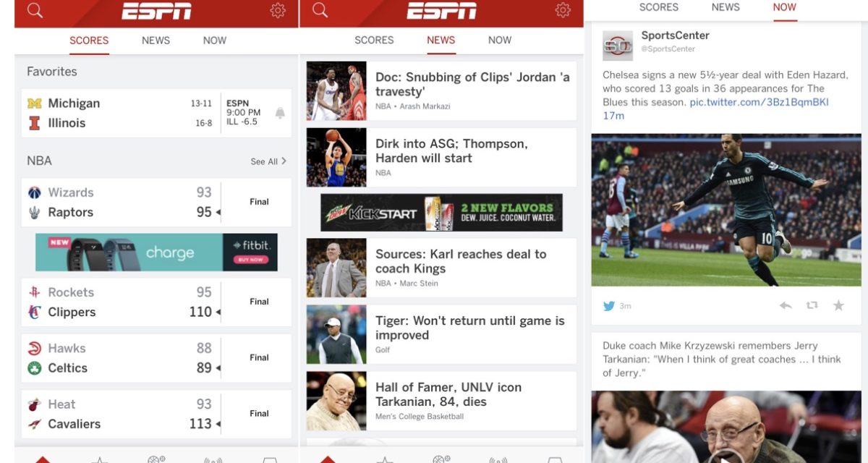Switch to the NEWS tab on the Scores screen
Viewport: 868px width, 463px height.
coord(156,41)
